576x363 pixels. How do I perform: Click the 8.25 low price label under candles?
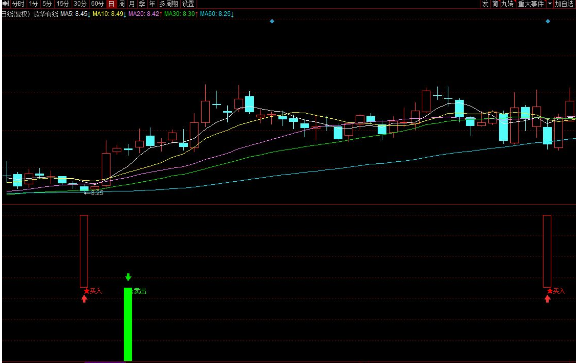click(94, 193)
